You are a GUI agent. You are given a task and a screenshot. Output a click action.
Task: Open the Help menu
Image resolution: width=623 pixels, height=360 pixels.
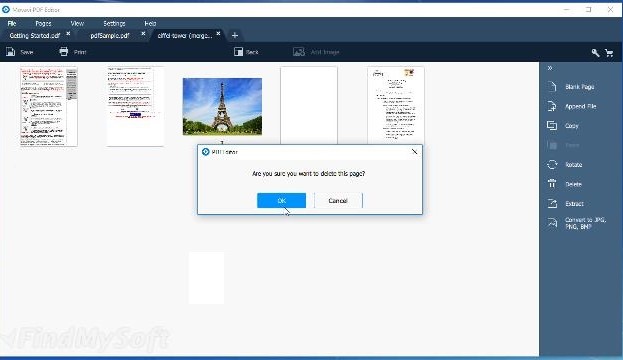click(150, 23)
